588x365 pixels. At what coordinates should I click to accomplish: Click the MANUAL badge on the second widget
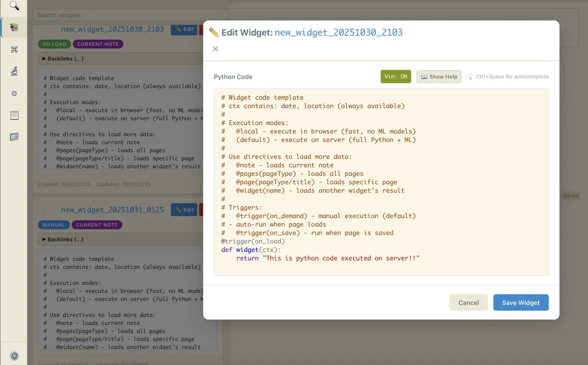click(x=54, y=224)
